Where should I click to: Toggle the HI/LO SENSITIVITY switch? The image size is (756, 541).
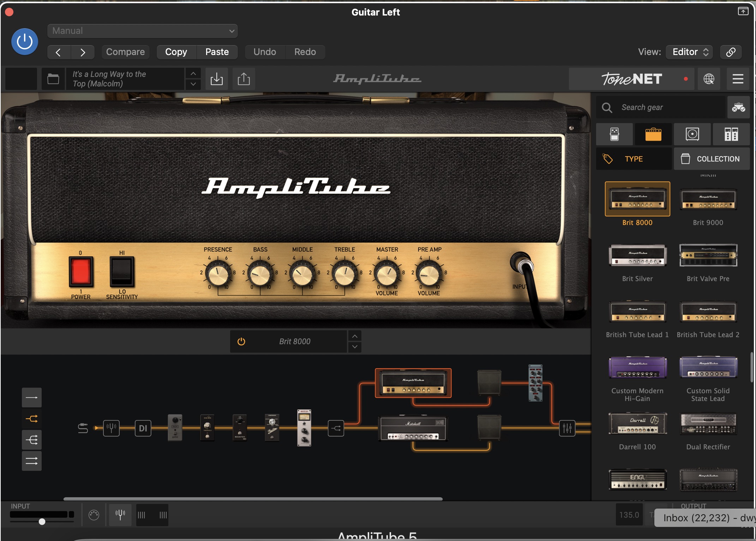(x=122, y=272)
